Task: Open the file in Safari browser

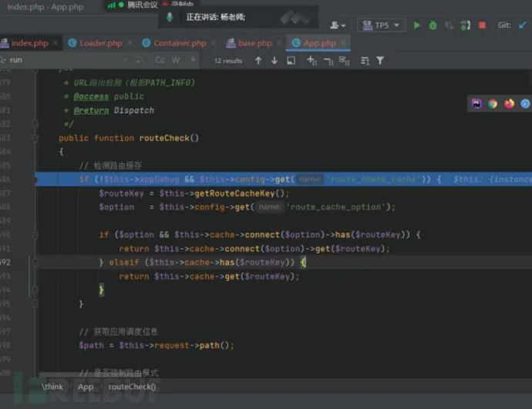Action: click(525, 104)
